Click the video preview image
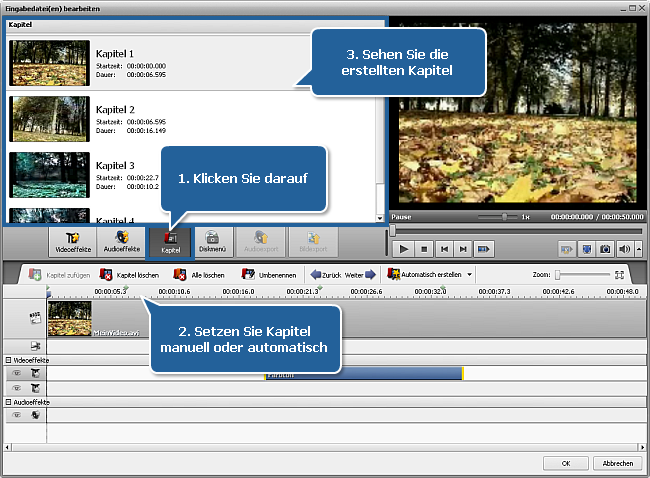650x478 pixels. [517, 112]
